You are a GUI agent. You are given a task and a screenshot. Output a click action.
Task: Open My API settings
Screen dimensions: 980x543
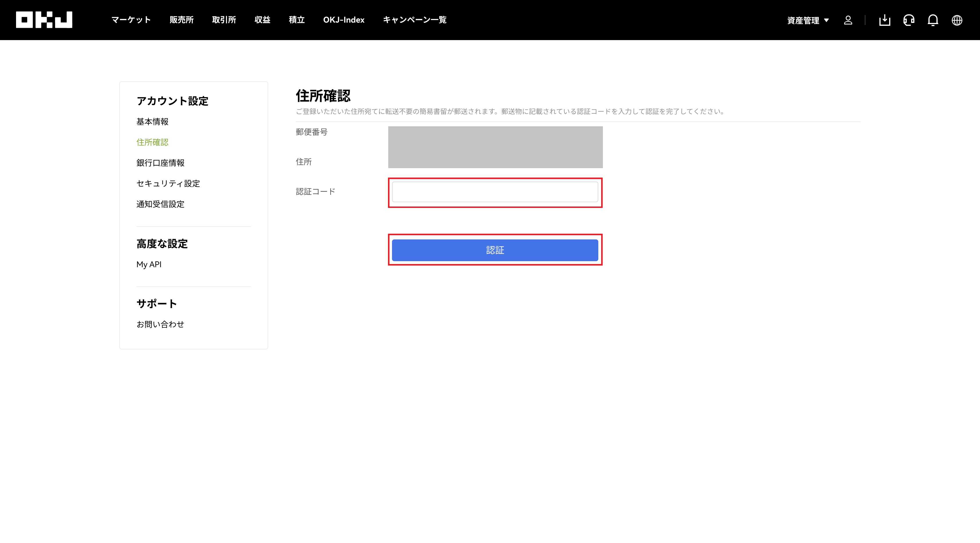pos(149,264)
